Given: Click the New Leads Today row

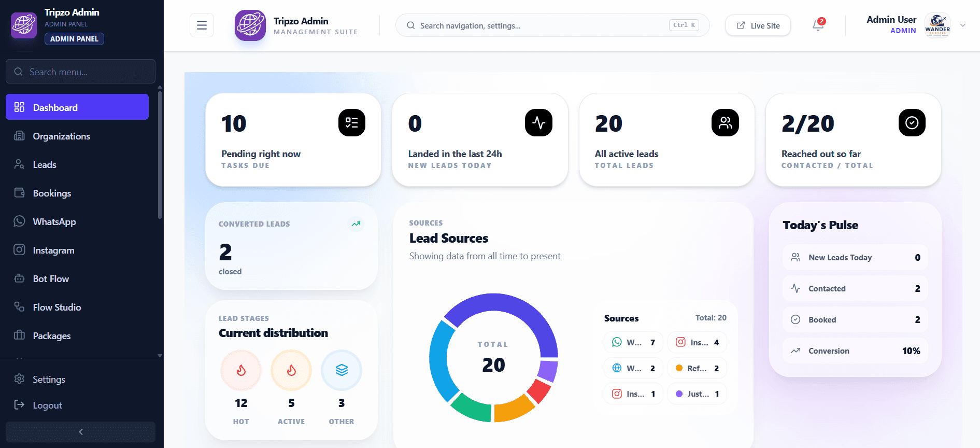Looking at the screenshot, I should point(855,257).
